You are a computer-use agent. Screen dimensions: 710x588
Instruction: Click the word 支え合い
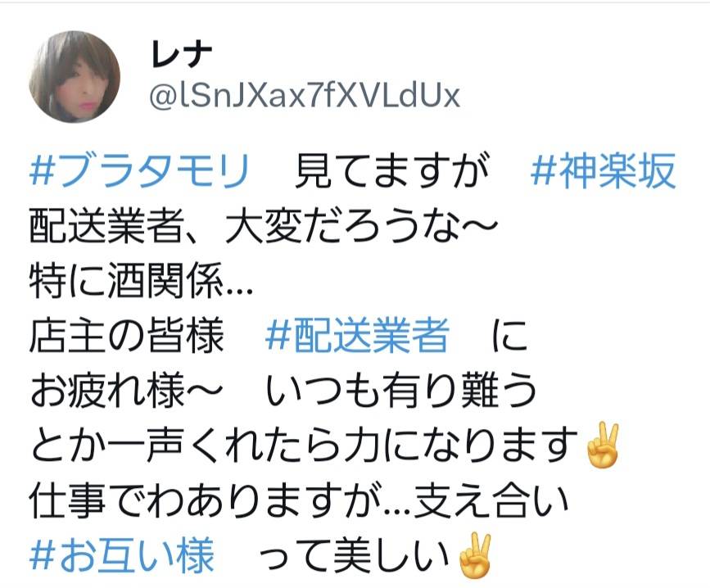click(x=491, y=500)
